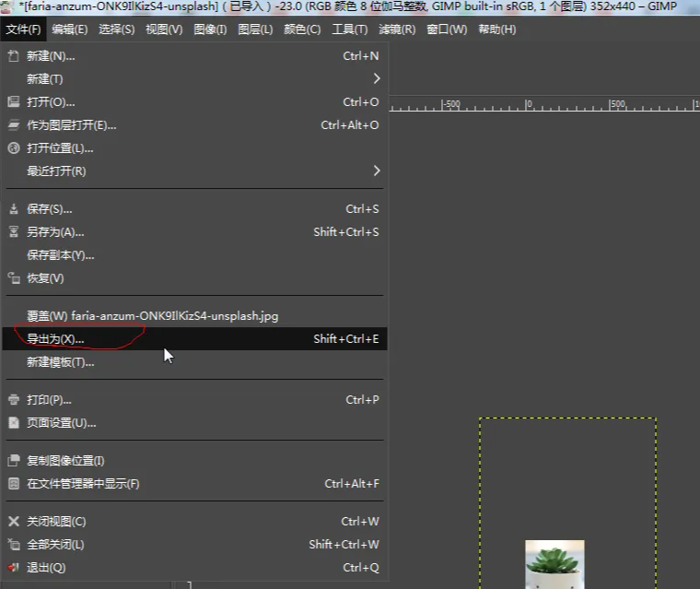Open the 滤镜(R) menu
Screen dimensions: 700x589
point(397,29)
